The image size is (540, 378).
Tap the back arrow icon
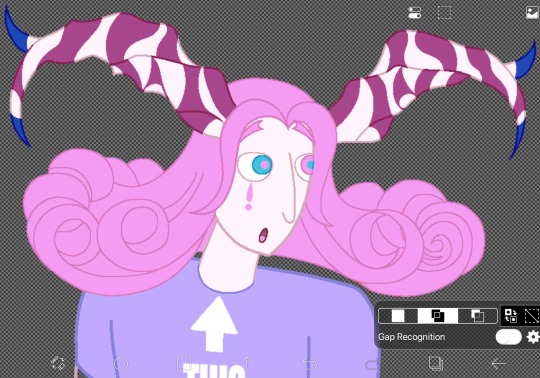(498, 364)
